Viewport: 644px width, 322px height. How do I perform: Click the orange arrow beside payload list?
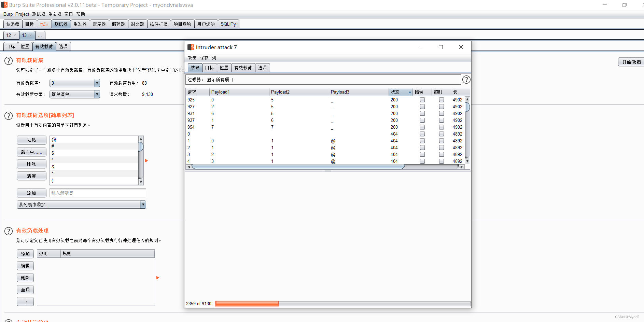pyautogui.click(x=146, y=160)
